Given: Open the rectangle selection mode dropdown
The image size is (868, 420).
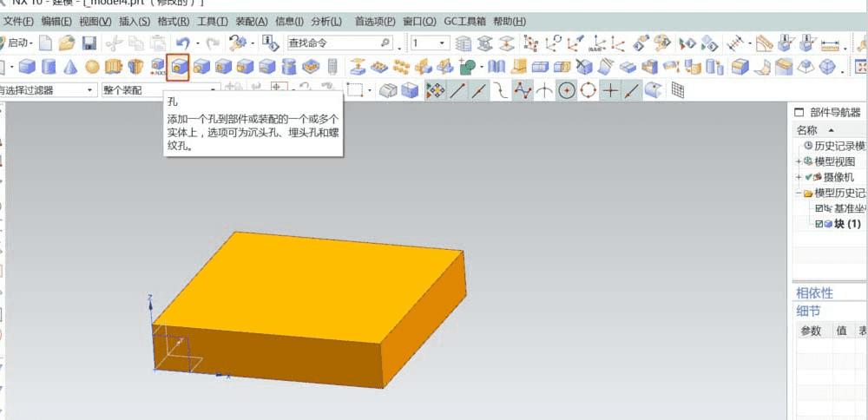Looking at the screenshot, I should tap(368, 90).
